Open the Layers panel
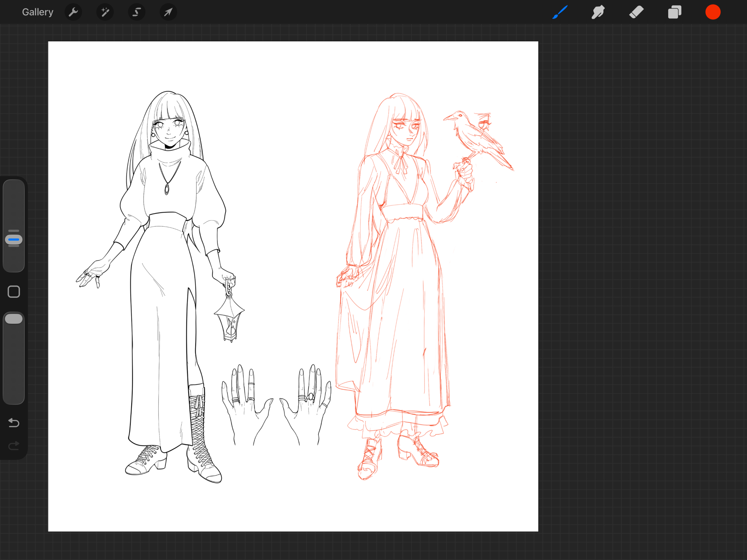The width and height of the screenshot is (747, 560). coord(675,12)
